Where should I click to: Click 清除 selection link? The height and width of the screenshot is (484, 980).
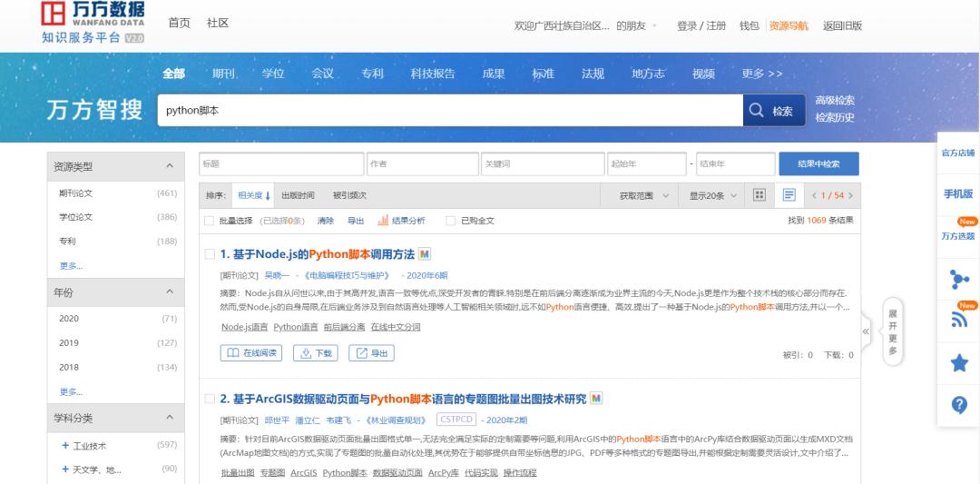click(326, 221)
